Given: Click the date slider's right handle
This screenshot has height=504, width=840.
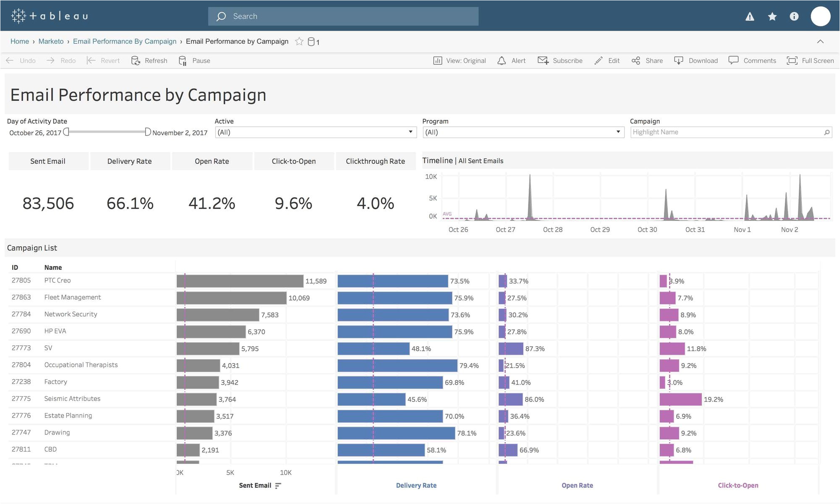Looking at the screenshot, I should (x=147, y=132).
